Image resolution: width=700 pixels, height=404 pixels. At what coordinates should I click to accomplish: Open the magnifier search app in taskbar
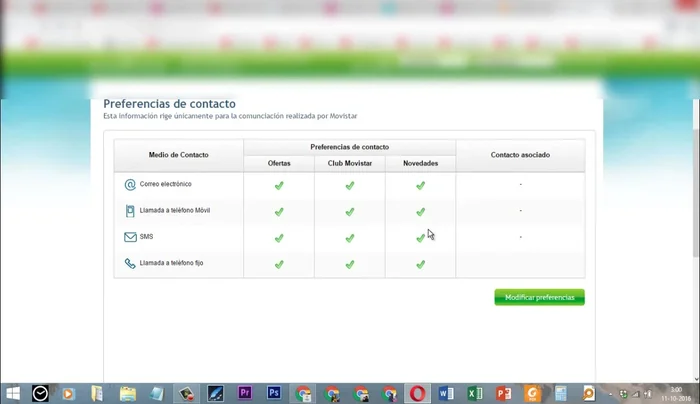click(589, 393)
